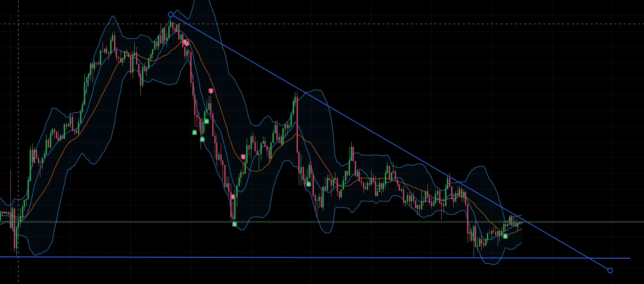This screenshot has height=284, width=644.
Task: Click the newest green B buy marker beside the latest candles
Action: [505, 236]
